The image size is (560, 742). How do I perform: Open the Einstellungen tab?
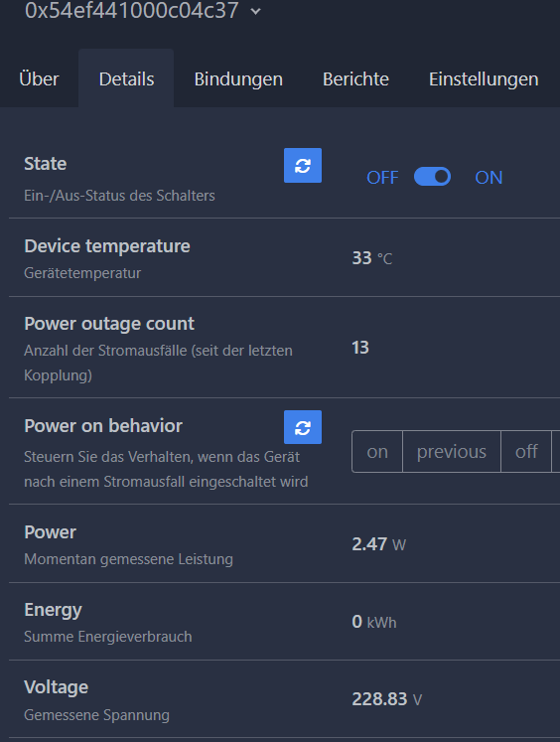pyautogui.click(x=484, y=79)
